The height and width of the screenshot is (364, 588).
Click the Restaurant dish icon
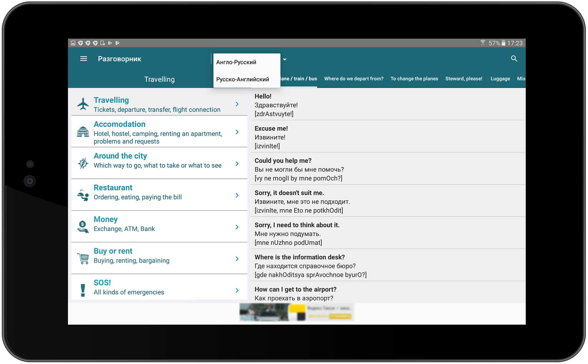coord(83,195)
